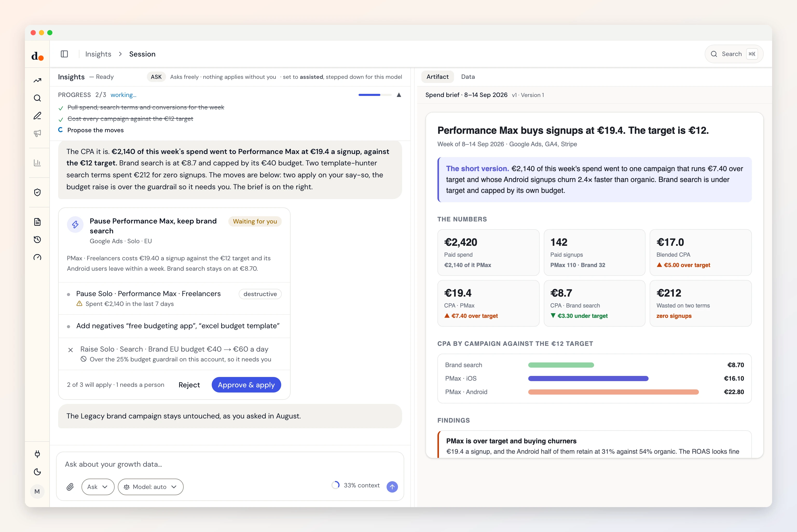
Task: Click the lightning bolt action icon
Action: [x=75, y=224]
